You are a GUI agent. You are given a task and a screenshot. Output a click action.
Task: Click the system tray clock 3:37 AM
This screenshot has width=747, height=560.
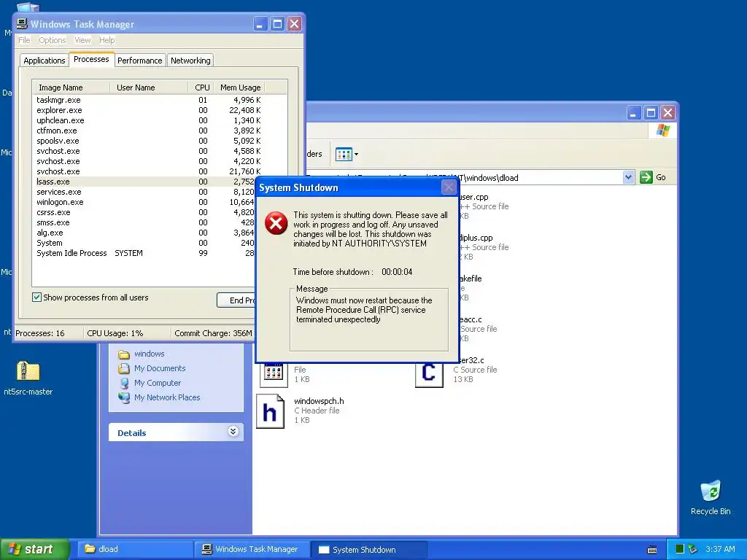(720, 549)
